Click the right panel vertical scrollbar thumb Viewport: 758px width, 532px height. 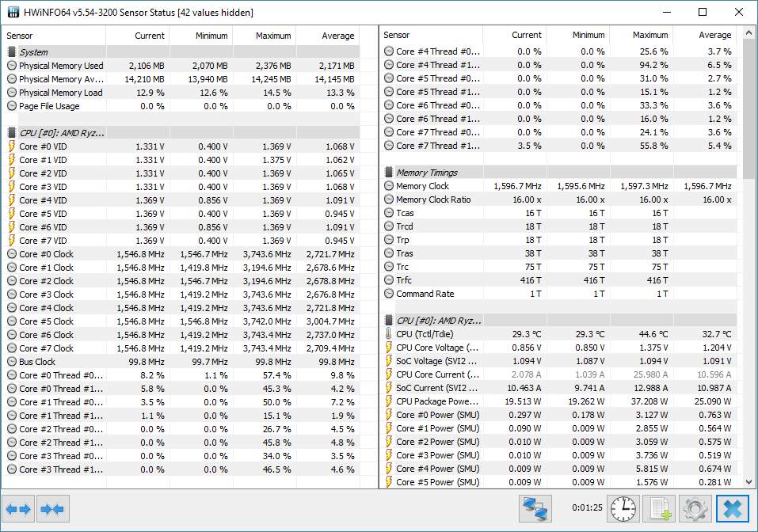click(x=748, y=108)
